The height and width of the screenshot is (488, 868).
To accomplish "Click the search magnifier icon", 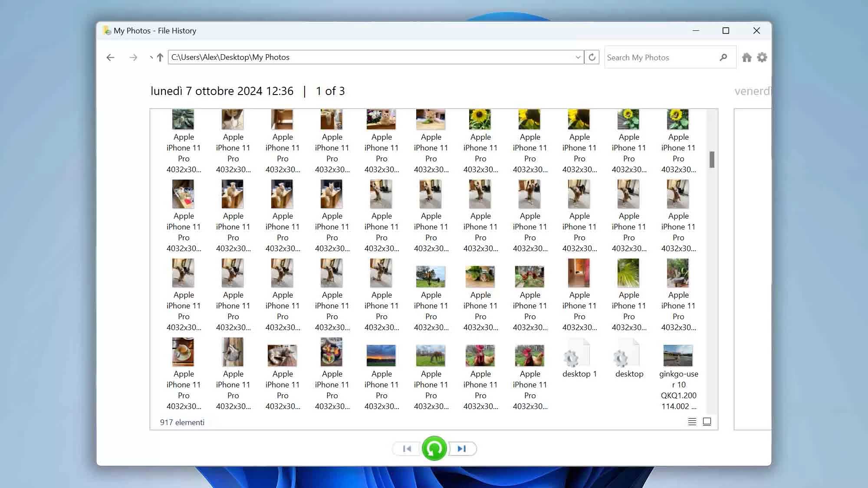I will pos(723,57).
